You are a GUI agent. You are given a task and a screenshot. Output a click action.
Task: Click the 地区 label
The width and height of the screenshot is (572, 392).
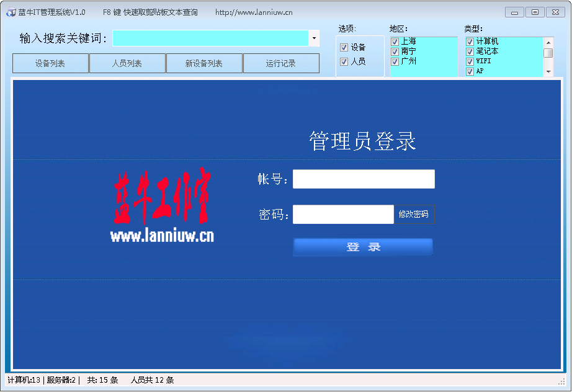pyautogui.click(x=398, y=29)
